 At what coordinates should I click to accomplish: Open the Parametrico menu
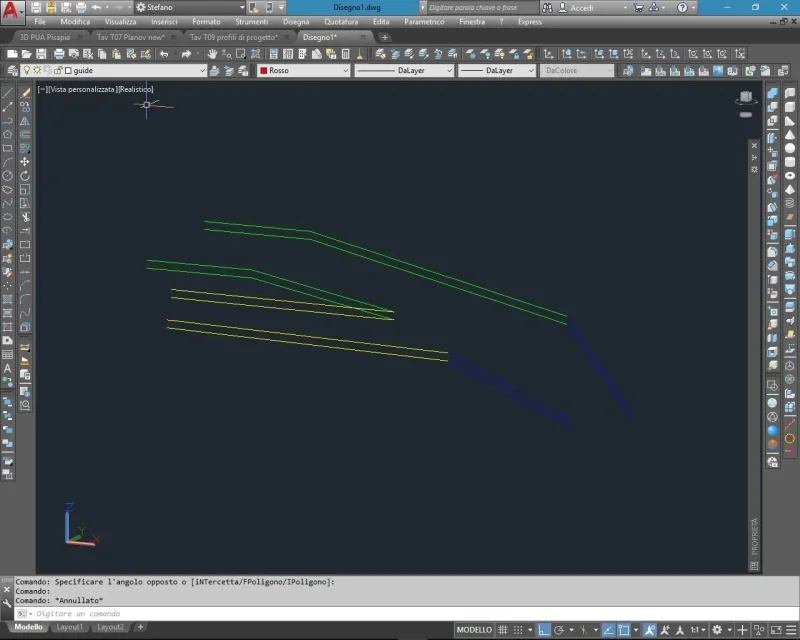coord(424,22)
